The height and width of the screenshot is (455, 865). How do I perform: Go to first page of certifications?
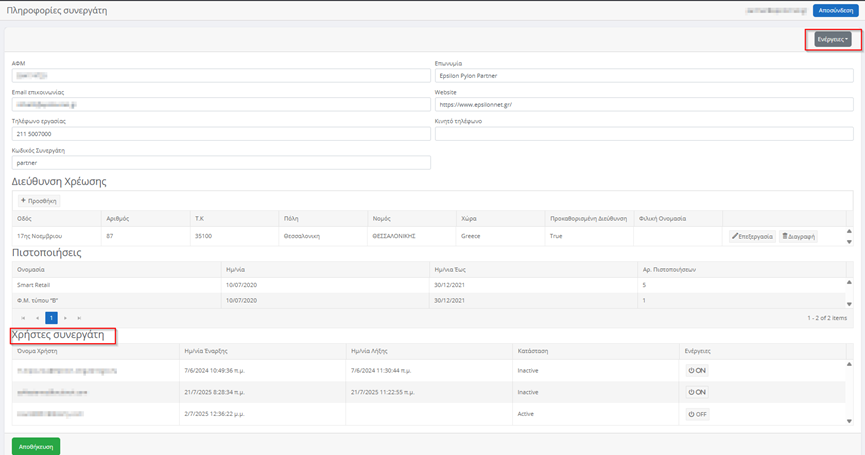coord(23,318)
